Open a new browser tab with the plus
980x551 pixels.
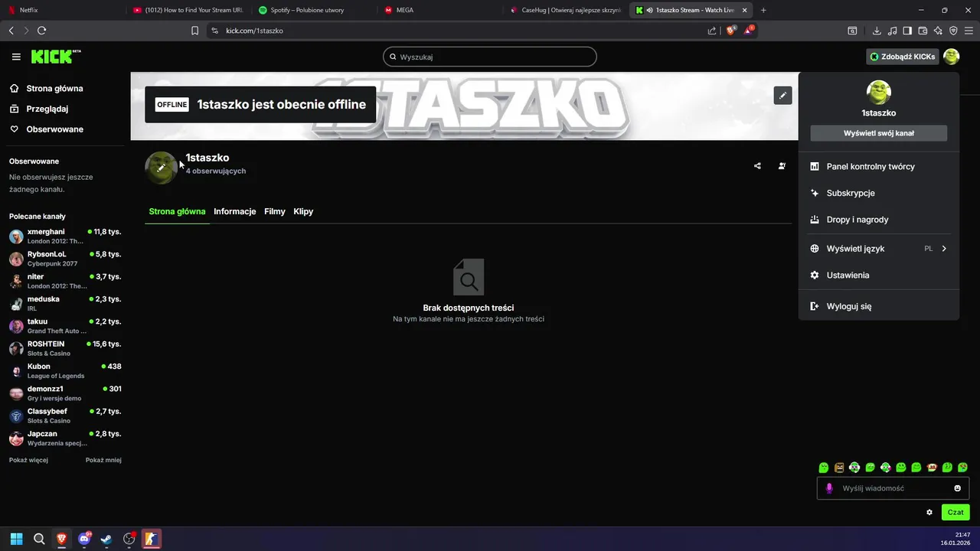coord(763,10)
